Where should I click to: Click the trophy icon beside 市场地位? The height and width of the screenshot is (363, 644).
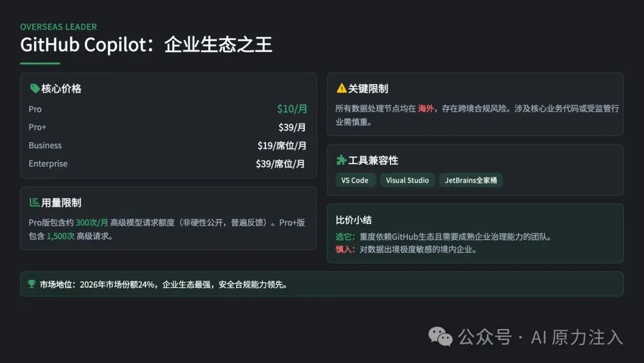coord(32,284)
